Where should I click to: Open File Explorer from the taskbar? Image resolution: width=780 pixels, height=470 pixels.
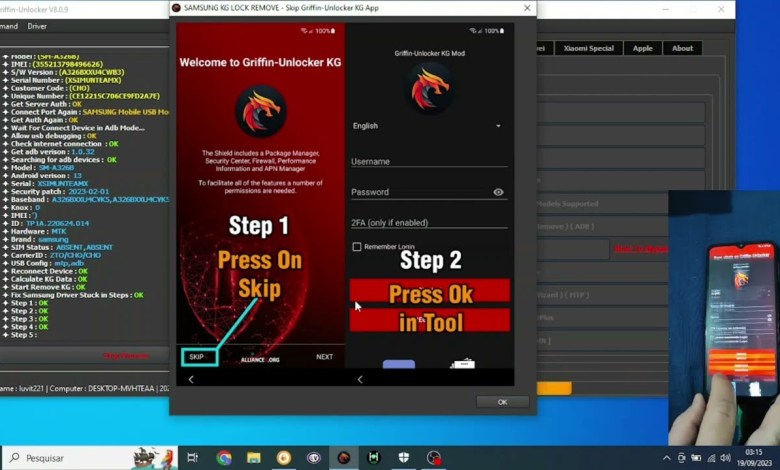point(254,458)
